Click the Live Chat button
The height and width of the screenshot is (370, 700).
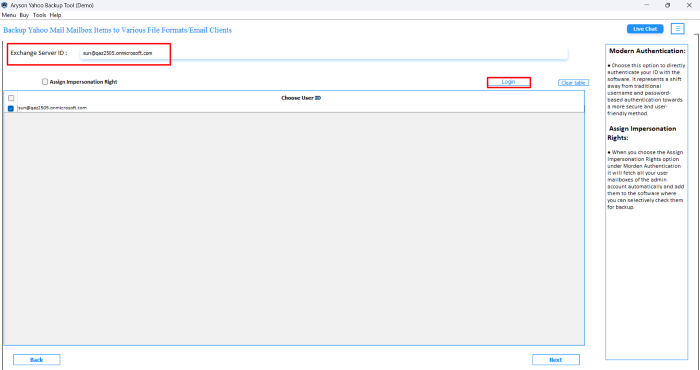click(x=645, y=29)
